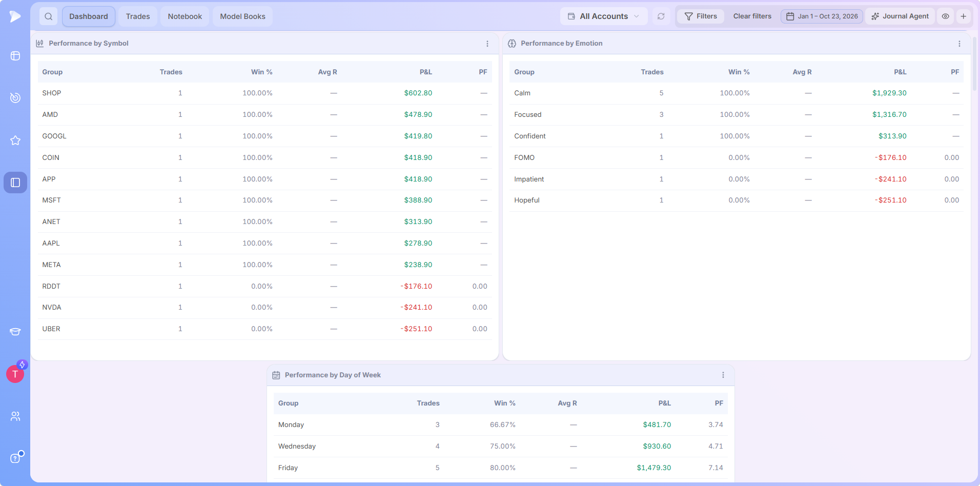Click the plus add widget button
This screenshot has width=980, height=486.
(964, 16)
